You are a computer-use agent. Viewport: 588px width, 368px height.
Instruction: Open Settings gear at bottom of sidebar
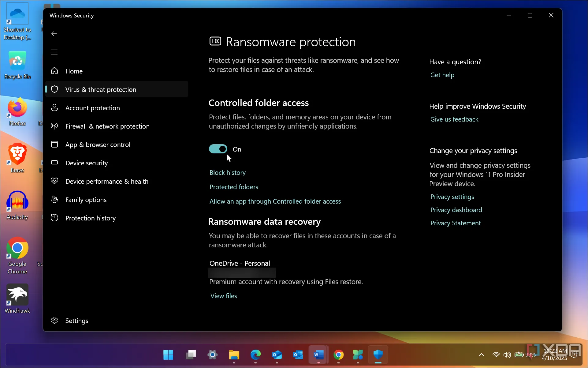point(76,321)
